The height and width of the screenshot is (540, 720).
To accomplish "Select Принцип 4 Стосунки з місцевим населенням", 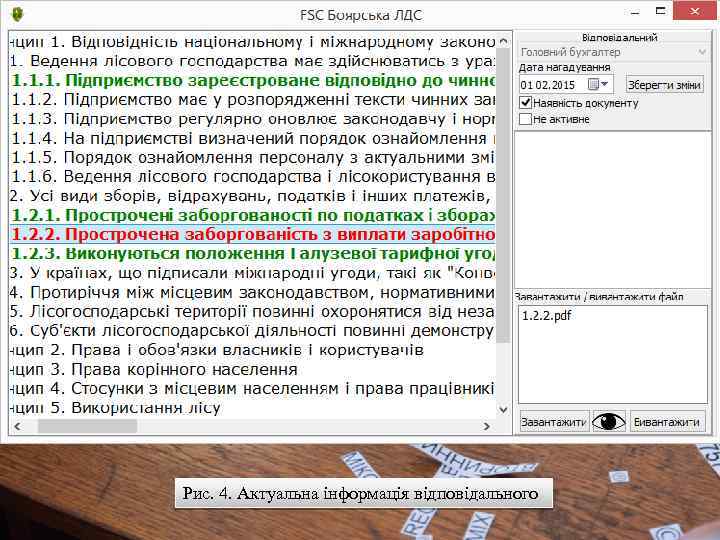I will click(x=252, y=388).
